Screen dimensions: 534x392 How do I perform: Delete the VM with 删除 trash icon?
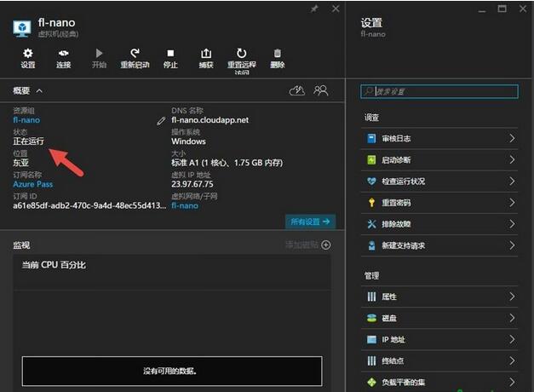[x=278, y=53]
